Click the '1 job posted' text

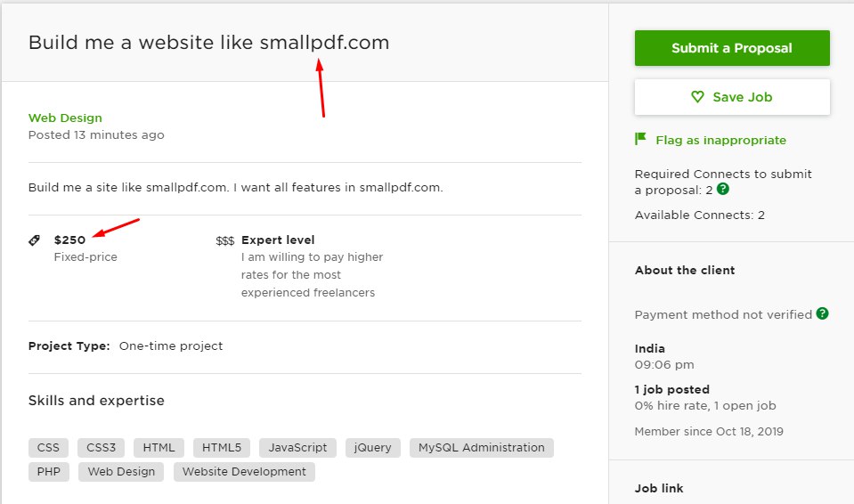click(672, 390)
